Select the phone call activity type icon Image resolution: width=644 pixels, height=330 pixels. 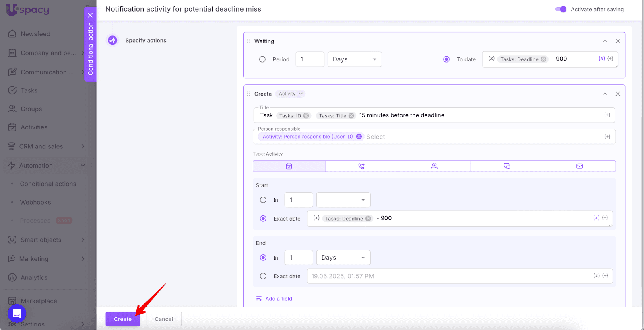click(x=361, y=166)
